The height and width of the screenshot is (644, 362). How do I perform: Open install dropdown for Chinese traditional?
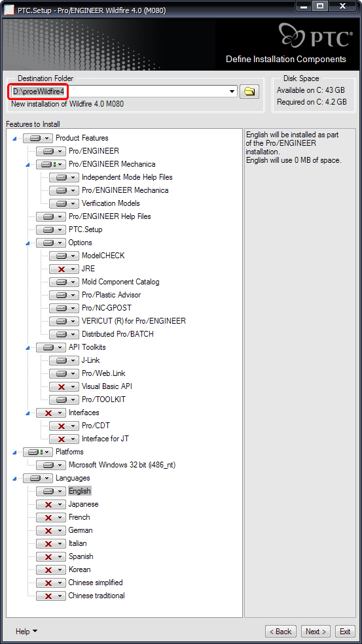click(x=60, y=596)
